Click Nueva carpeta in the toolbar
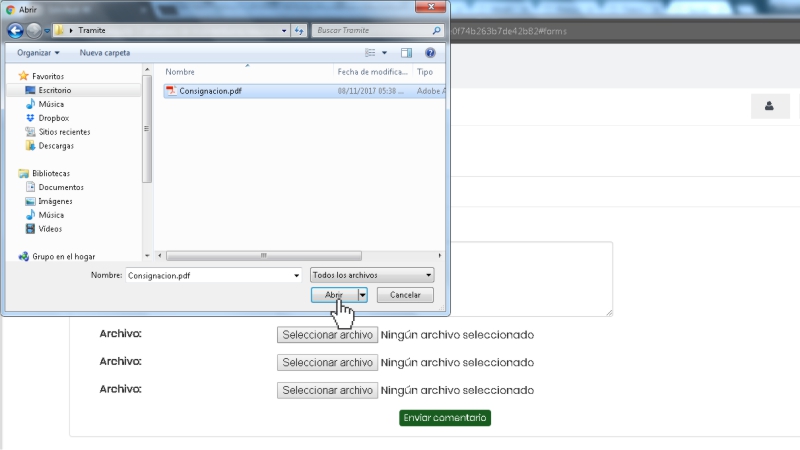The height and width of the screenshot is (450, 800). tap(105, 52)
